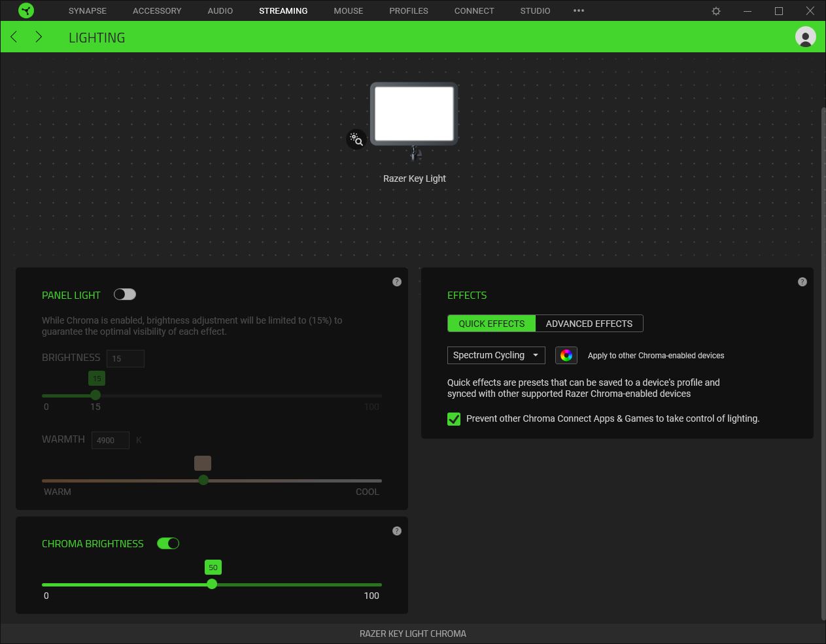Switch to the Mouse tab
This screenshot has height=644, width=826.
(x=348, y=11)
